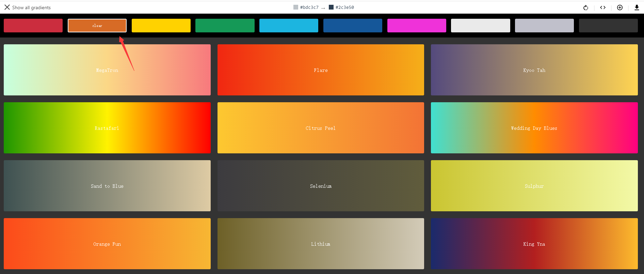Click the Show all gradients label
The height and width of the screenshot is (274, 644).
click(x=31, y=7)
